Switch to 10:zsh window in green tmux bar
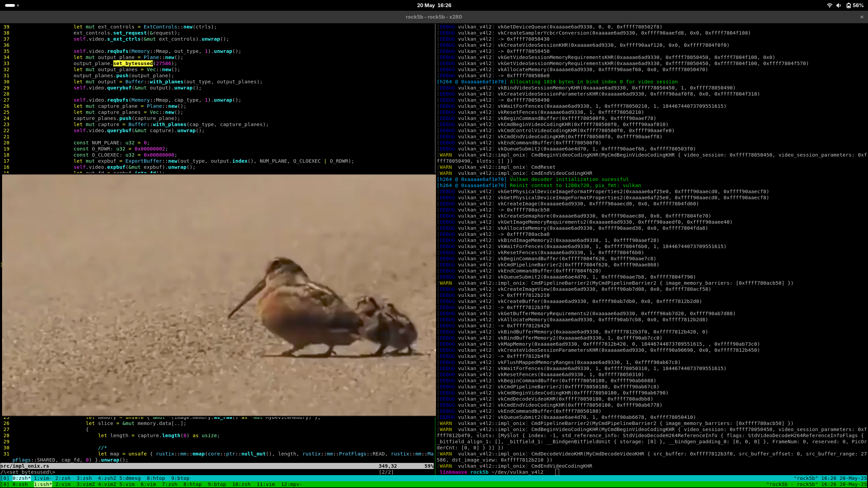868x488 pixels. click(241, 484)
